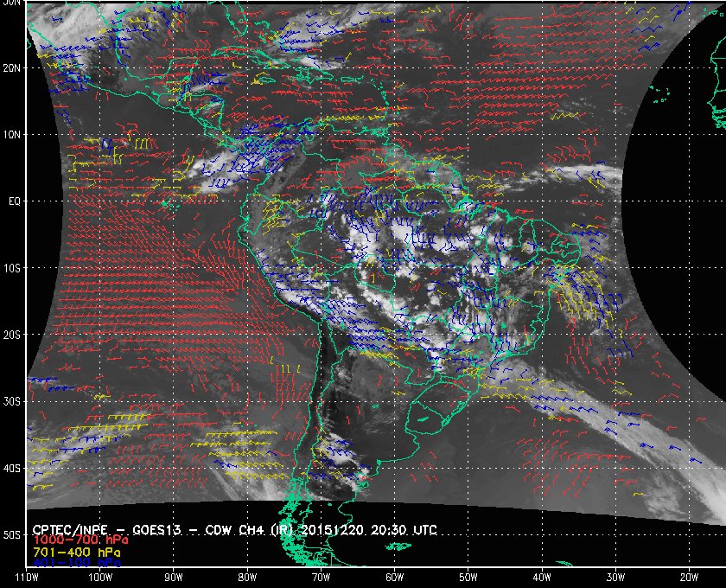Click the 60W longitude label
This screenshot has width=726, height=588.
394,578
